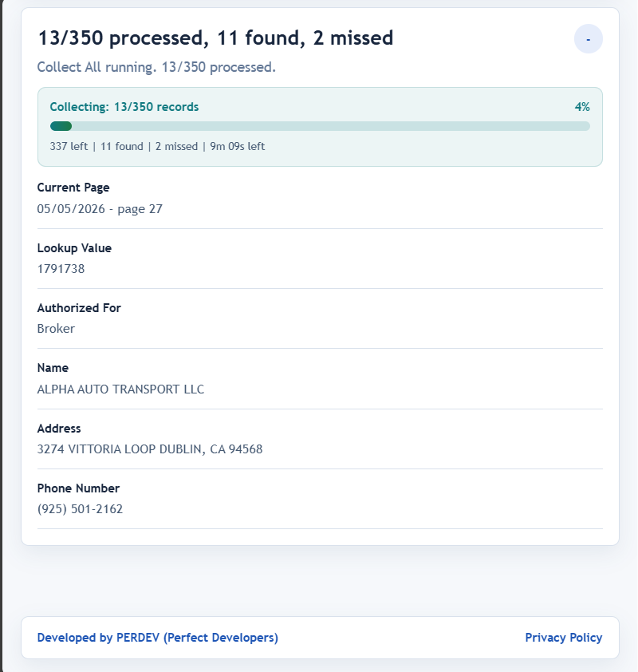
Task: Click the Collecting: 13/350 records label
Action: (x=124, y=107)
